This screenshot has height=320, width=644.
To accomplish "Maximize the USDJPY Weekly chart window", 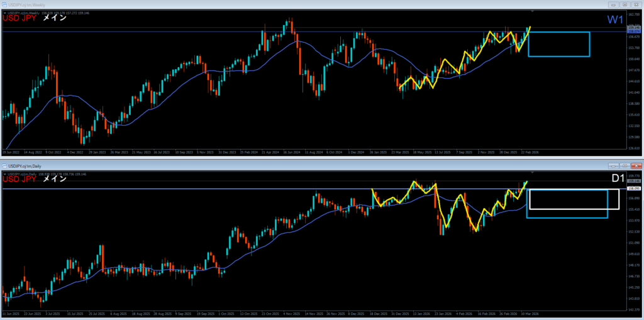I will pos(625,4).
